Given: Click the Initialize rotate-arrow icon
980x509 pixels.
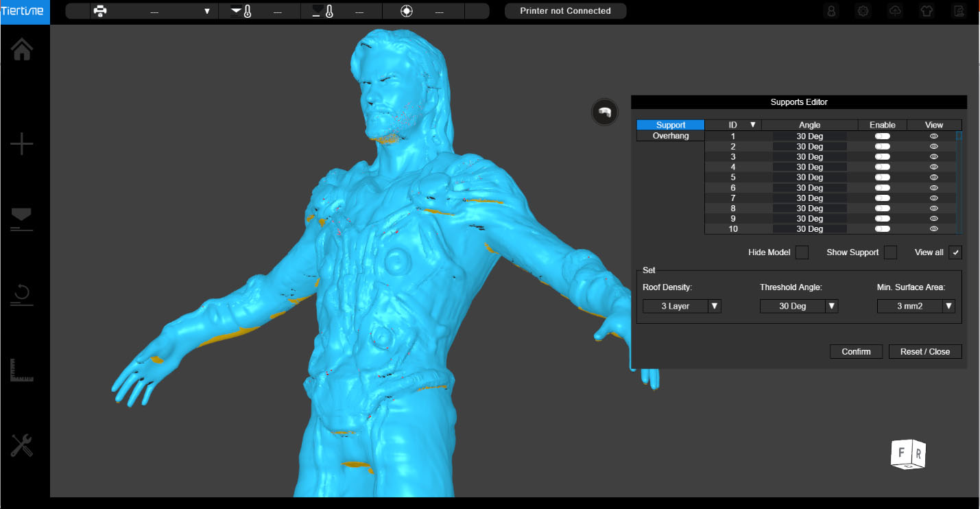Looking at the screenshot, I should [x=22, y=296].
